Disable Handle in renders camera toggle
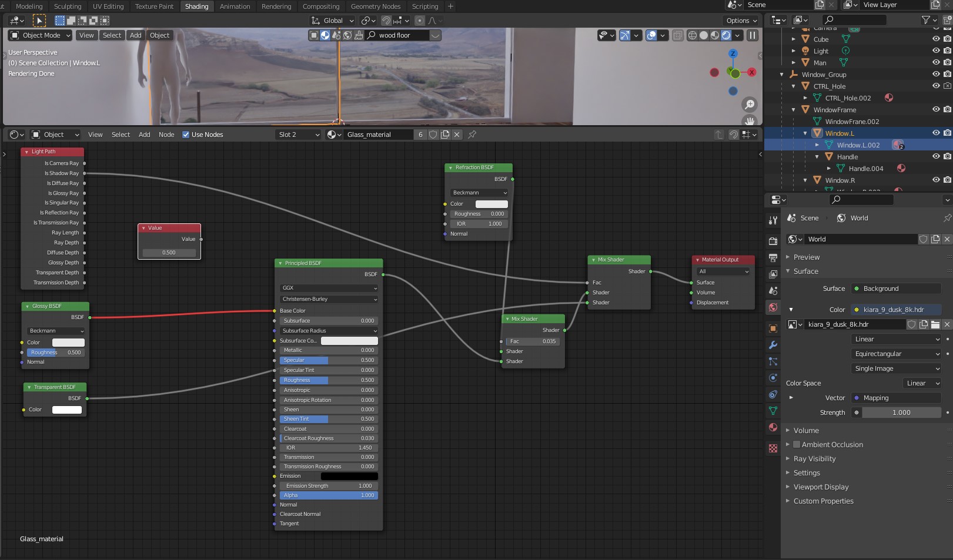The image size is (953, 560). tap(947, 156)
